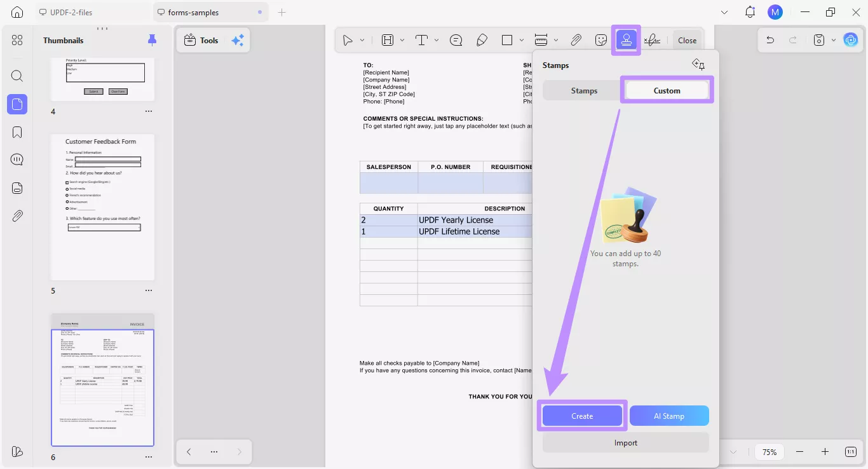Click the AI Stamp button

[669, 416]
